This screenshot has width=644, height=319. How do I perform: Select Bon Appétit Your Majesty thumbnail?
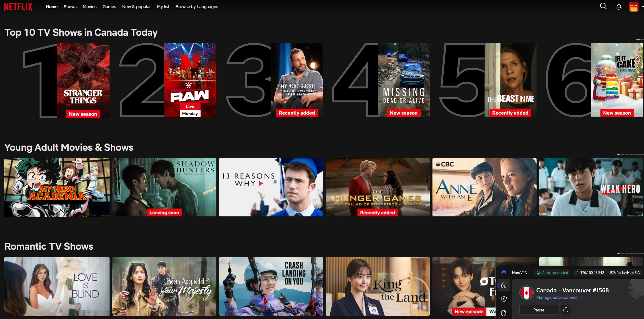point(164,286)
